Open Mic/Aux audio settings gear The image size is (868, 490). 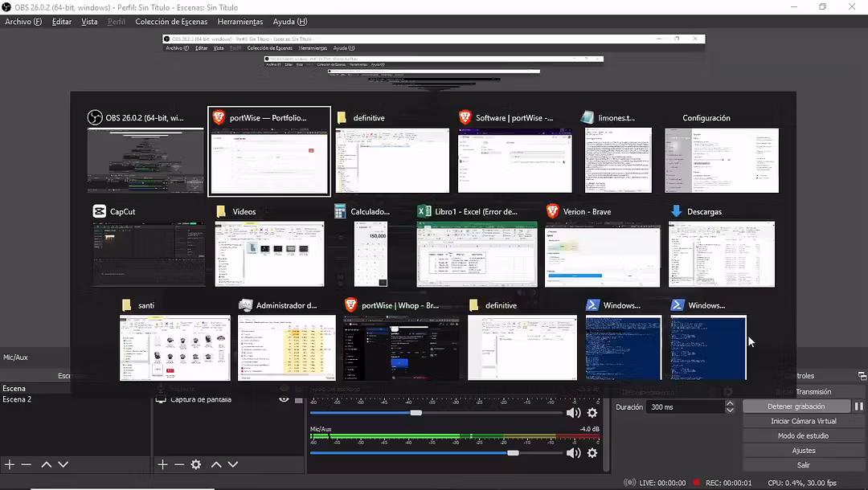[x=592, y=453]
